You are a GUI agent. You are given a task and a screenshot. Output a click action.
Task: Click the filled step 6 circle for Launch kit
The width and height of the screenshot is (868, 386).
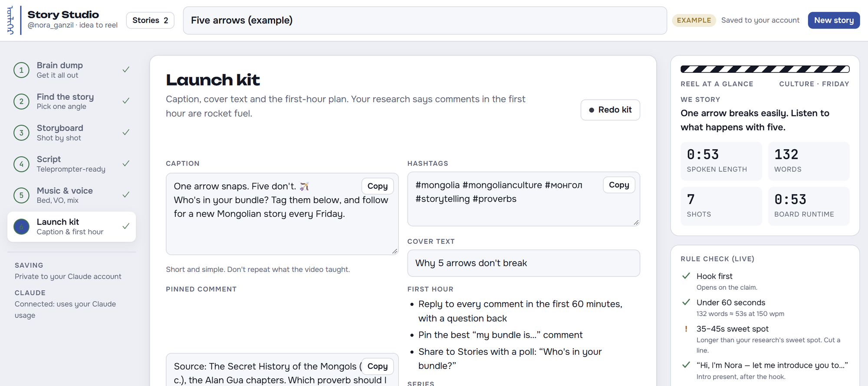pyautogui.click(x=21, y=226)
